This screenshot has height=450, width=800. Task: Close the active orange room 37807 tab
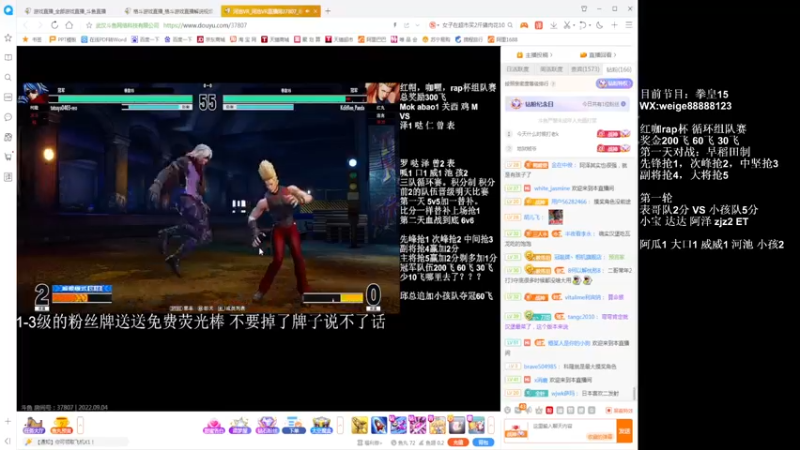[x=316, y=11]
